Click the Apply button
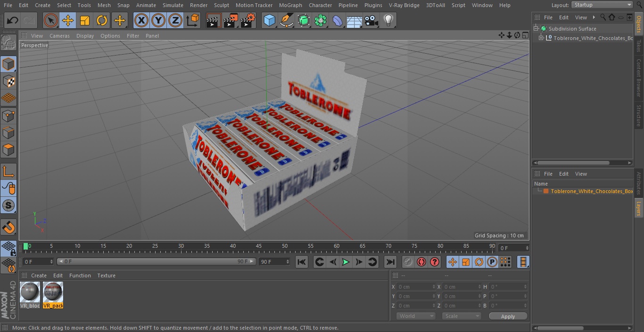Screen dimensions: 644x332 pyautogui.click(x=508, y=316)
